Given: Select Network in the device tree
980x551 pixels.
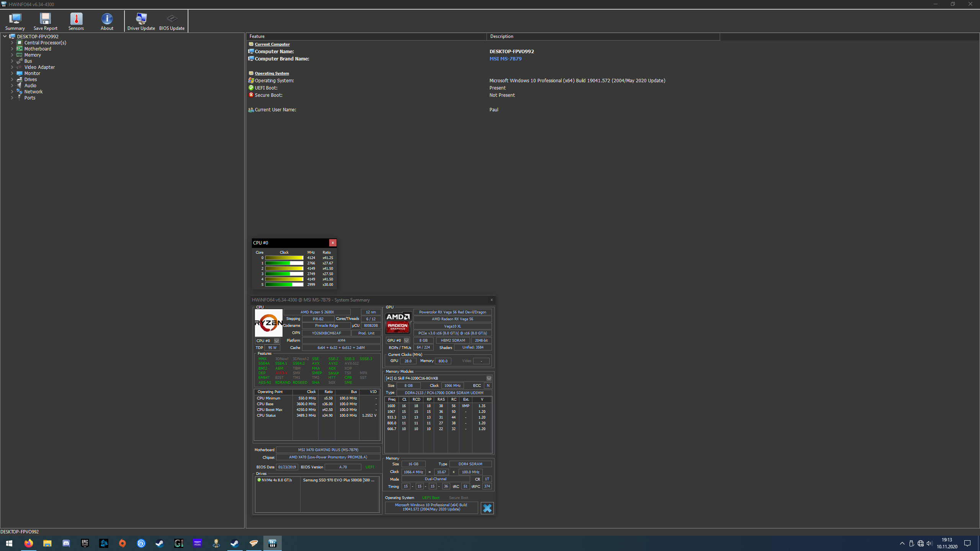Looking at the screenshot, I should point(33,92).
